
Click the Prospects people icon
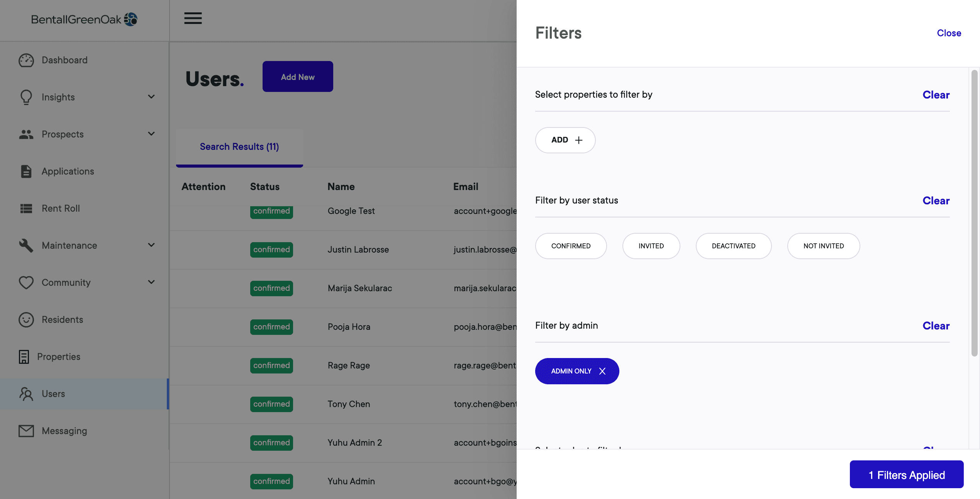click(26, 134)
